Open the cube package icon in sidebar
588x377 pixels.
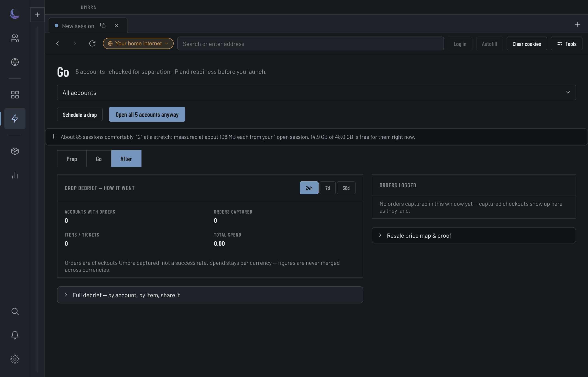click(15, 151)
